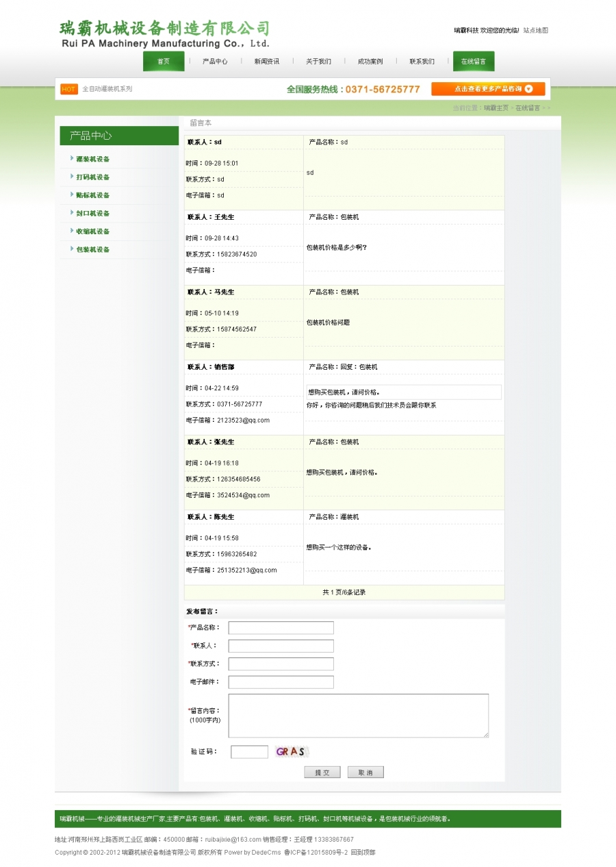Click the 联系人：销售部 entry header
616x867 pixels.
pos(211,367)
